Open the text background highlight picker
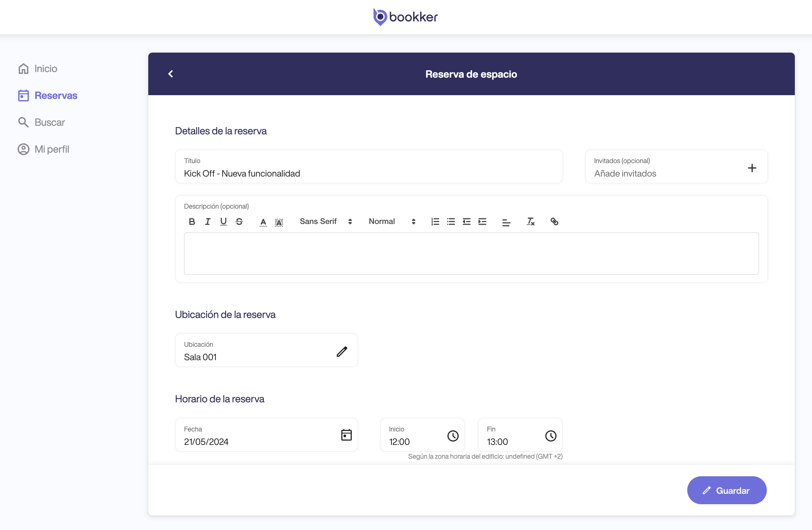Screen dimensions: 812x530 (279, 222)
